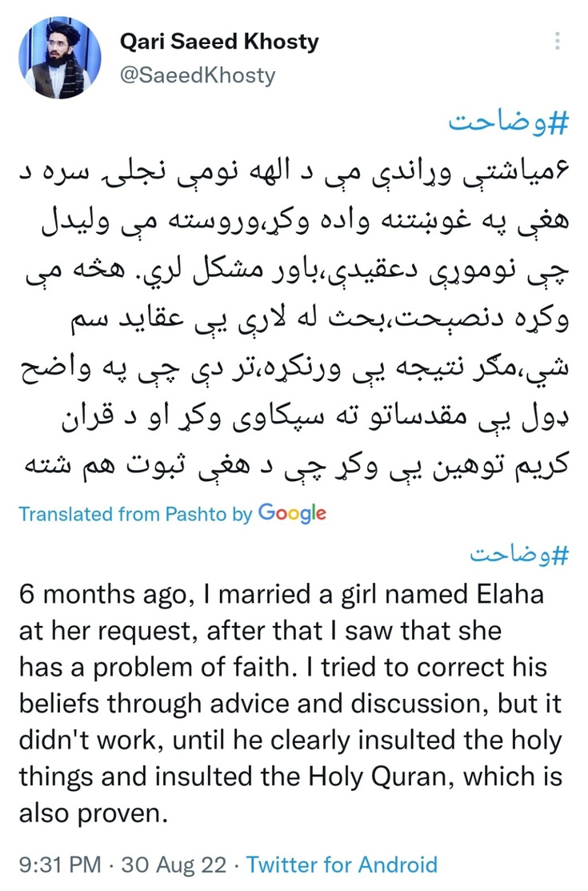Image resolution: width=588 pixels, height=891 pixels.
Task: Open the #وضاحت hashtag in the translated section
Action: tap(518, 555)
